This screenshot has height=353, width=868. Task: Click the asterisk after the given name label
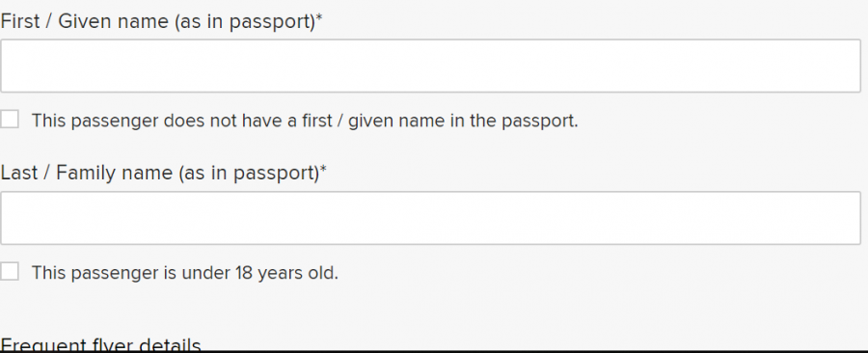(319, 17)
